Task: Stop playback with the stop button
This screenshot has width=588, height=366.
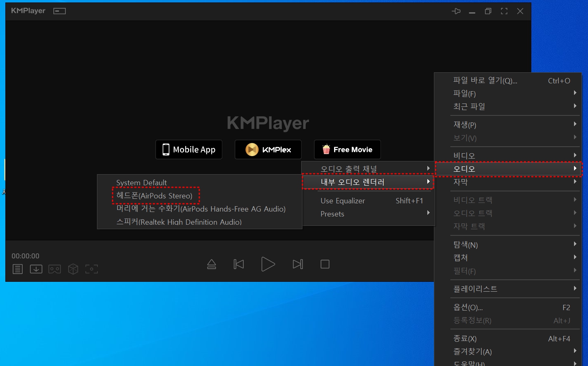Action: click(325, 264)
